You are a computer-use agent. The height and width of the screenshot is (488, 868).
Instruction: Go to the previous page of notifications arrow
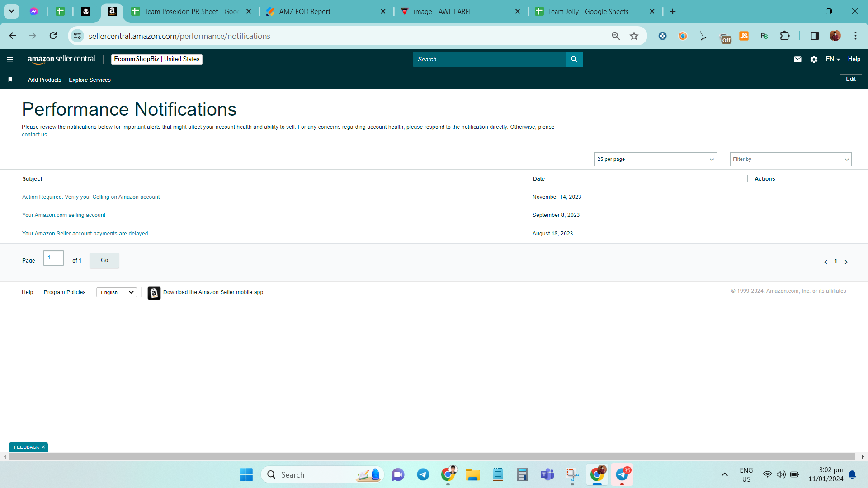[826, 262]
